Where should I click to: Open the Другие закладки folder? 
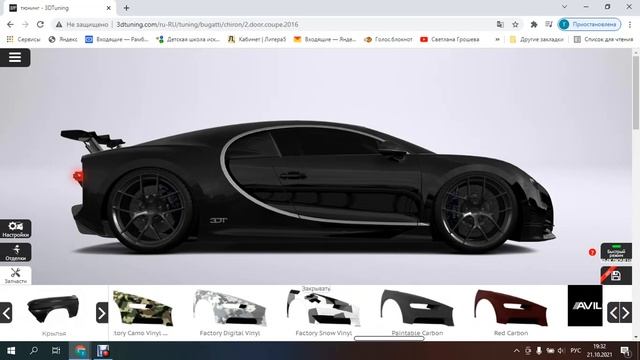pyautogui.click(x=536, y=40)
